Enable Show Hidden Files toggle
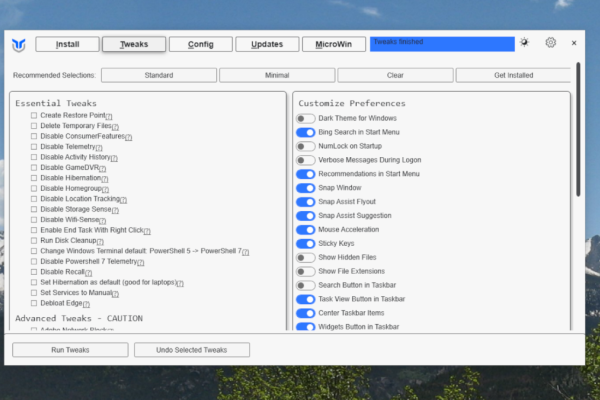 (305, 258)
